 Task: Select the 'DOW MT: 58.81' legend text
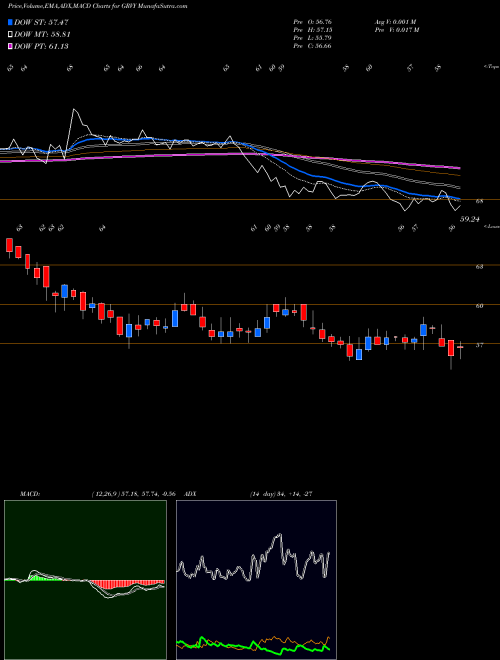pyautogui.click(x=42, y=35)
